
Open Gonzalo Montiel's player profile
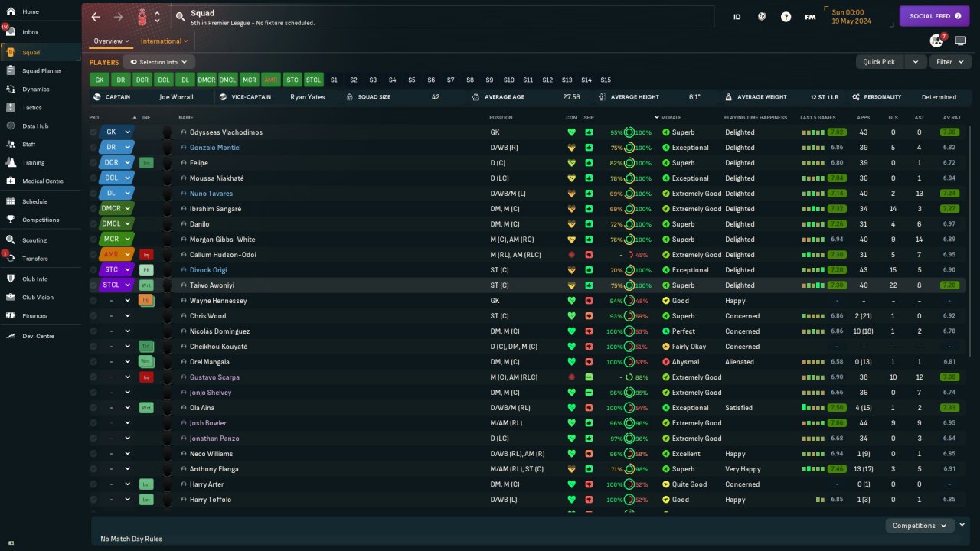point(215,148)
